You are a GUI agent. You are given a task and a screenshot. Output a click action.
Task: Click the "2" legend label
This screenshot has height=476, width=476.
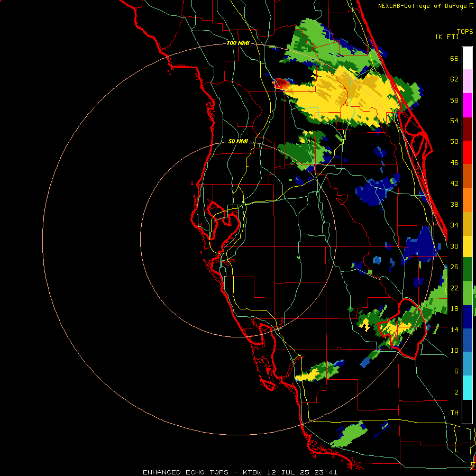[456, 392]
